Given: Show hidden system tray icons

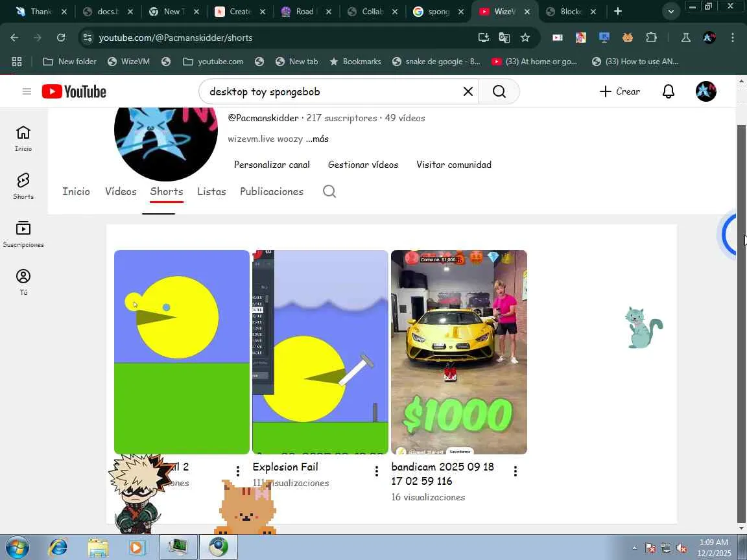Looking at the screenshot, I should tap(634, 548).
